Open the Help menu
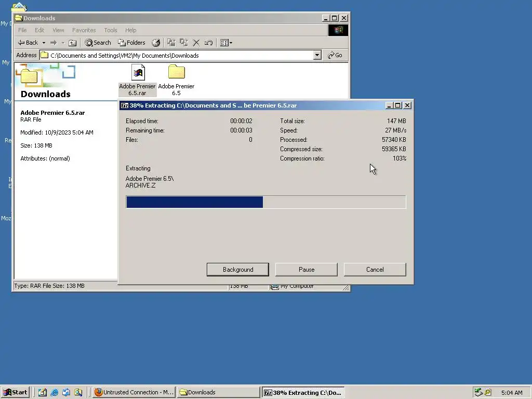Screen dimensions: 532x399 130,30
